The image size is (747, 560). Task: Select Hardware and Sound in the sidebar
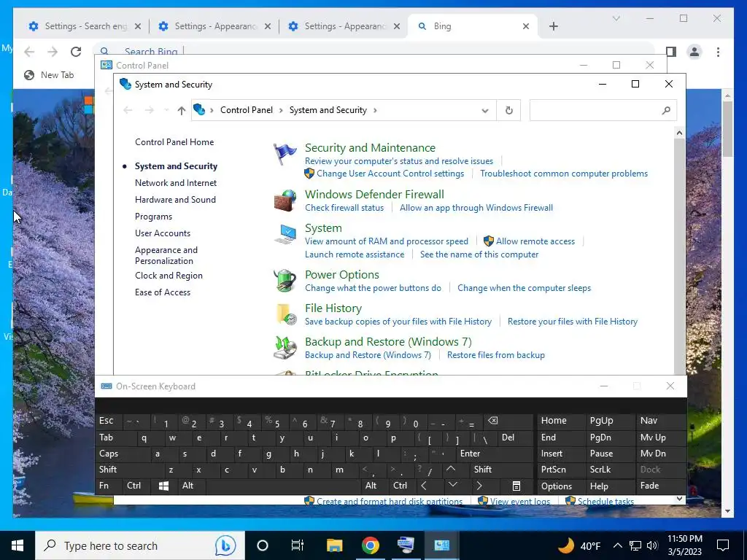[x=175, y=200]
